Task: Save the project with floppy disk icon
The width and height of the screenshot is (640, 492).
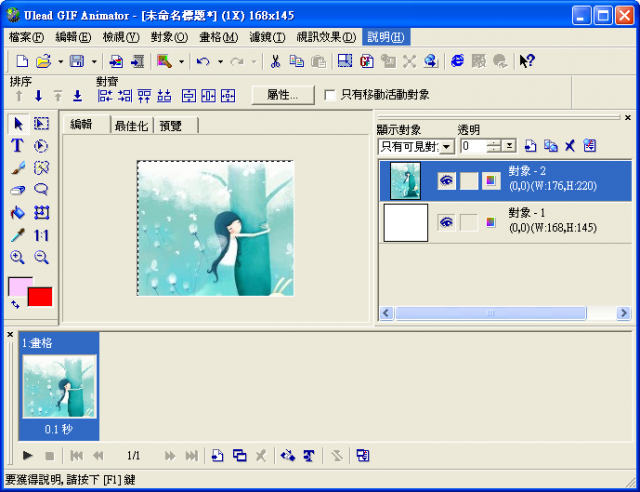Action: 77,62
